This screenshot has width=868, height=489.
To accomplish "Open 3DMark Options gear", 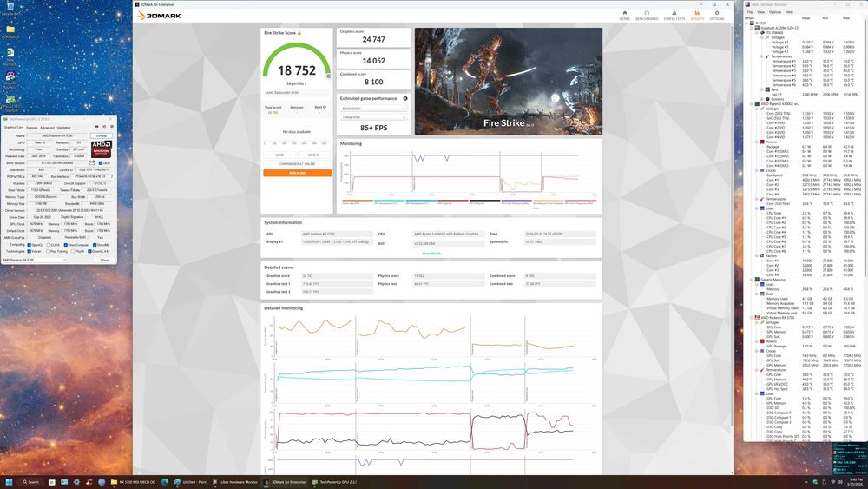I will (717, 15).
